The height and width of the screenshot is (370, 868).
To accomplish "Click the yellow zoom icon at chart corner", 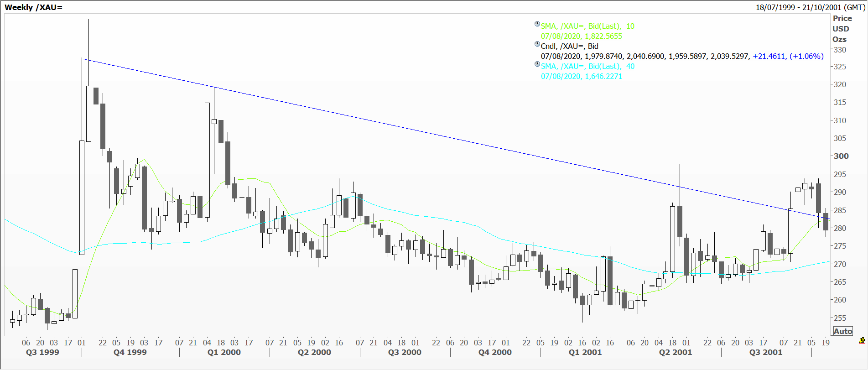I will click(862, 340).
